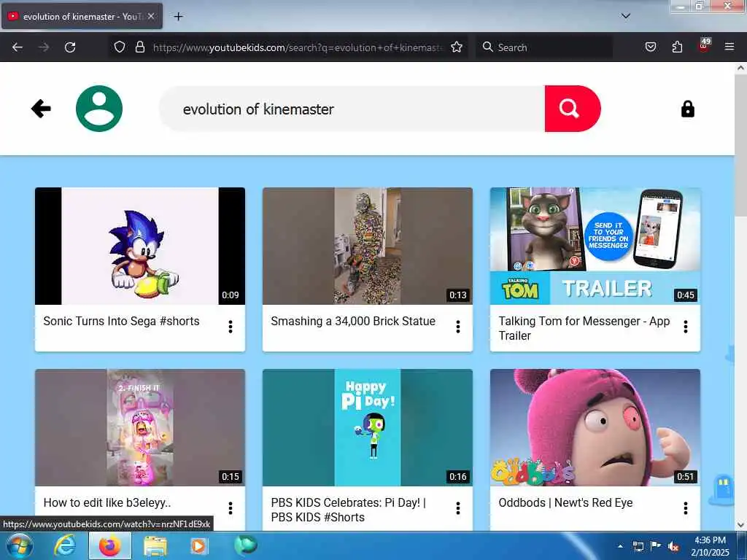This screenshot has height=560, width=747.
Task: Expand the list all tabs chevron
Action: click(626, 16)
